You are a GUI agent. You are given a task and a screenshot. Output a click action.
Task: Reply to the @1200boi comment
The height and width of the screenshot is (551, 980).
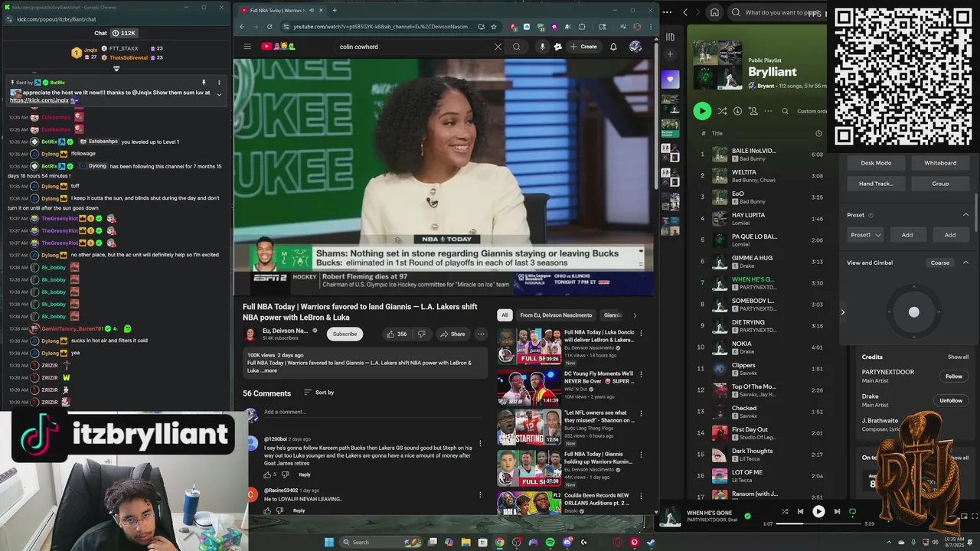pyautogui.click(x=305, y=474)
